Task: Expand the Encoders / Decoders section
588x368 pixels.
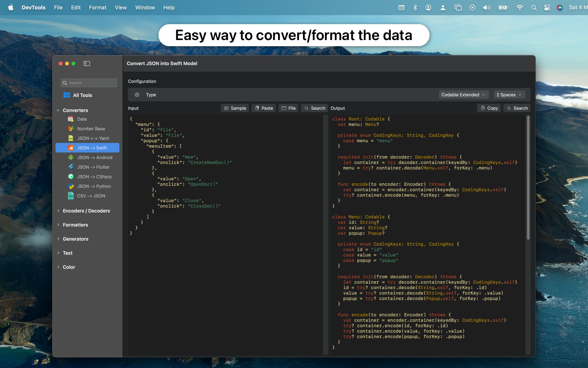Action: (x=58, y=211)
